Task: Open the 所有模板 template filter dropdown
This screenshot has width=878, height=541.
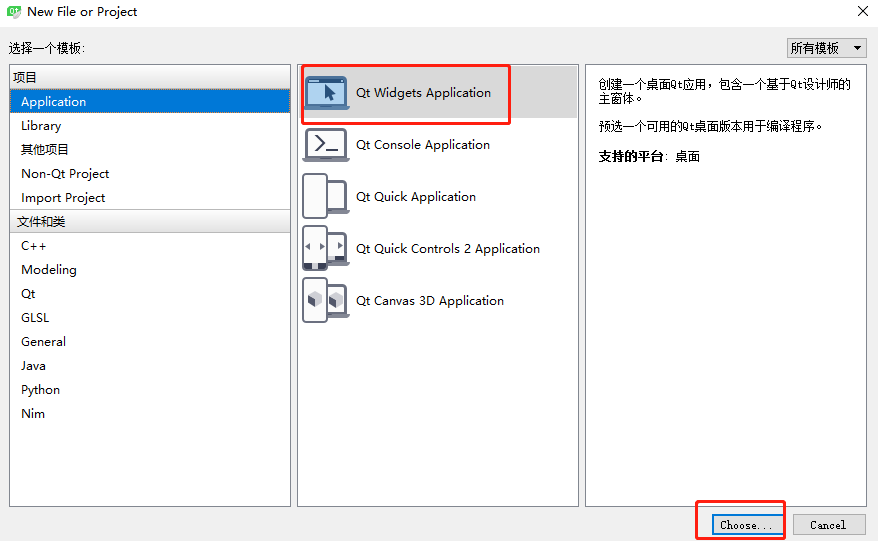Action: [826, 48]
